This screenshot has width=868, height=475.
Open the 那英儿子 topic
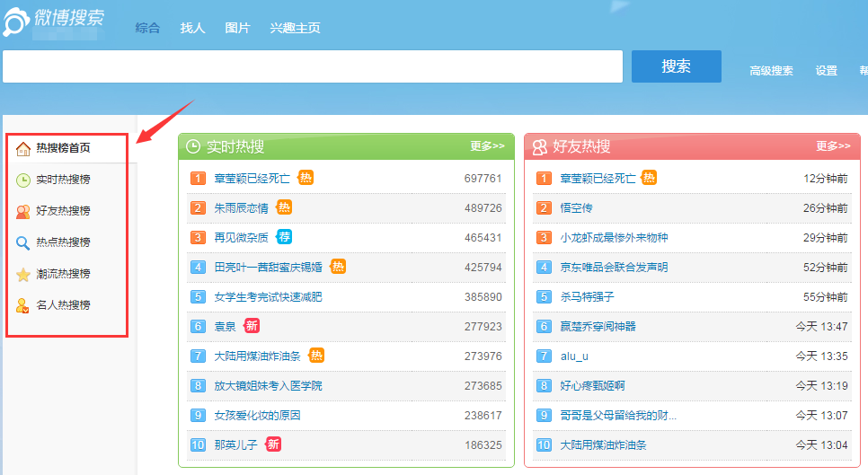point(235,444)
